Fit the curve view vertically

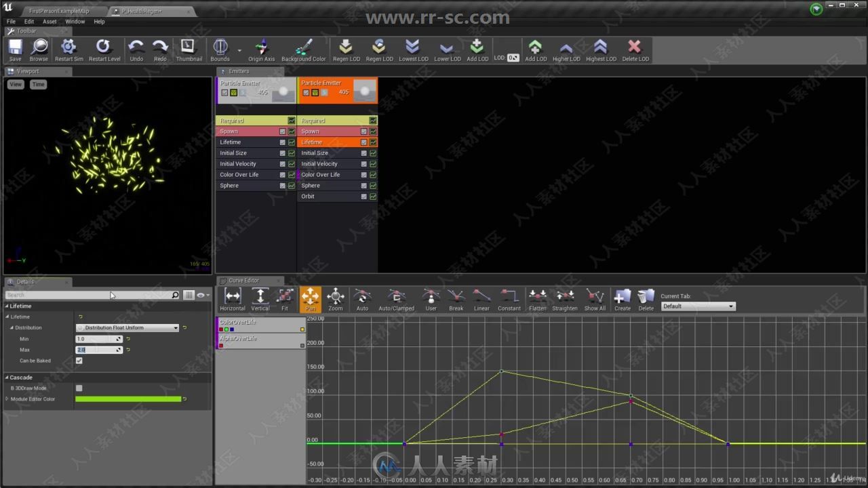[x=260, y=300]
